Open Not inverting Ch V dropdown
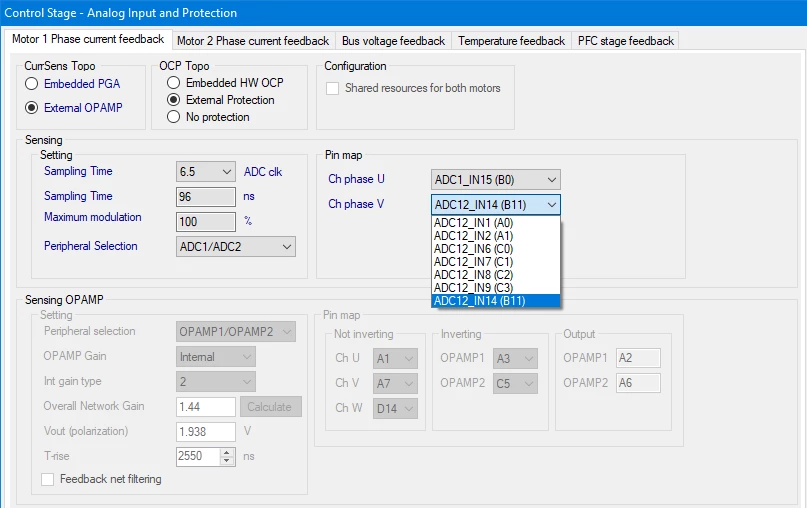The width and height of the screenshot is (807, 508). pos(395,383)
